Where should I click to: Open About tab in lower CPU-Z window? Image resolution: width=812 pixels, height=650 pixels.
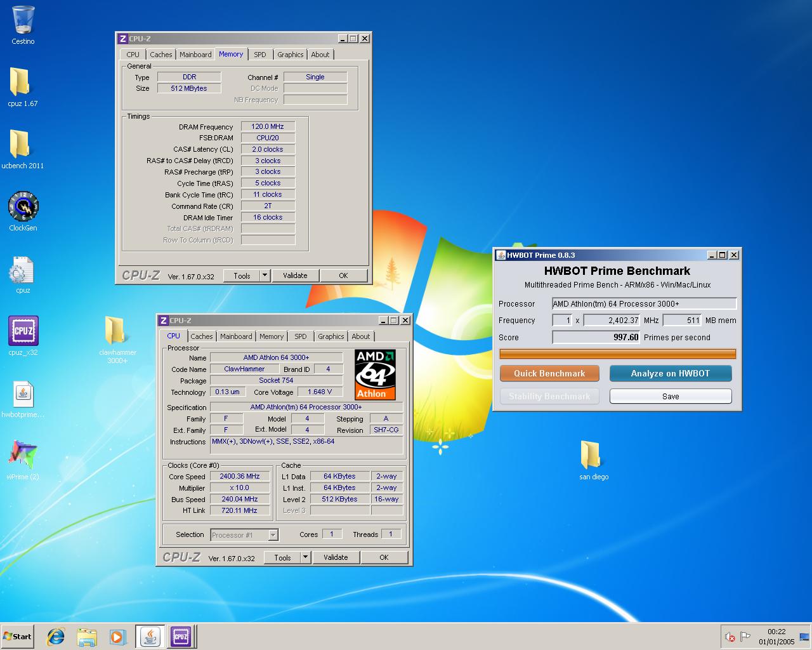pyautogui.click(x=361, y=336)
